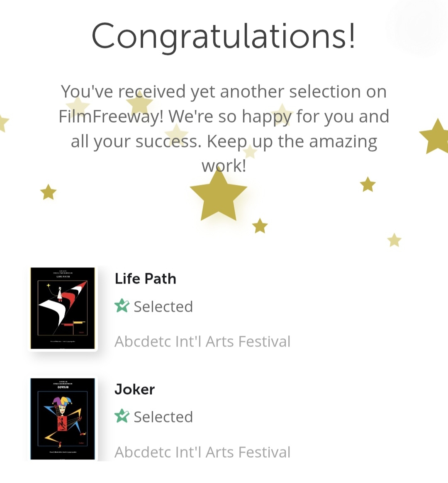The width and height of the screenshot is (448, 483).
Task: Click the small gold star right of "work!"
Action: click(368, 184)
